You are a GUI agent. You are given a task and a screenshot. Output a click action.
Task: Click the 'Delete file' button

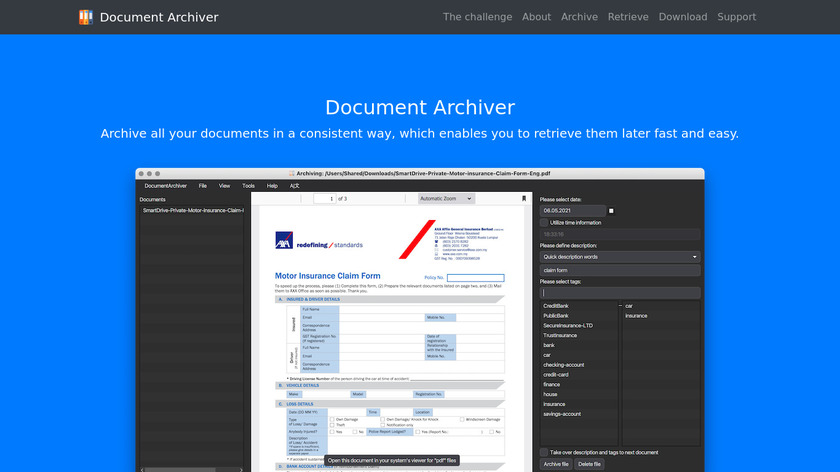click(x=589, y=464)
